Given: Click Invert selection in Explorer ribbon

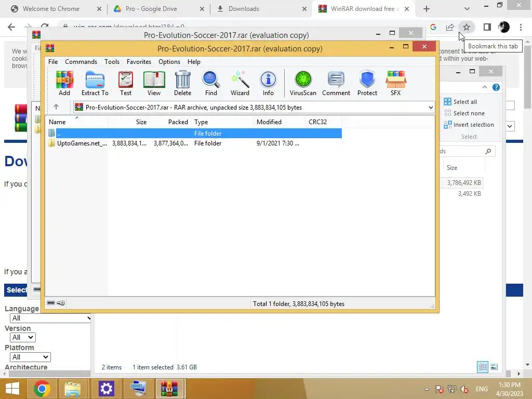Looking at the screenshot, I should [469, 125].
